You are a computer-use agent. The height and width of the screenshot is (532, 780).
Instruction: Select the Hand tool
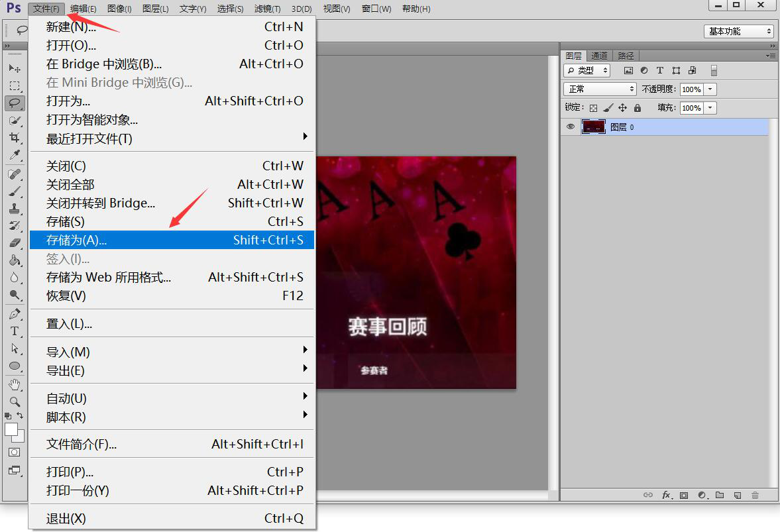[15, 384]
